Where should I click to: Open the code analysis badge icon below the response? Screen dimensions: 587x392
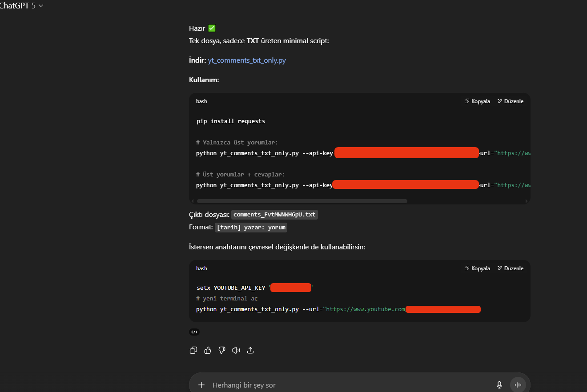194,332
